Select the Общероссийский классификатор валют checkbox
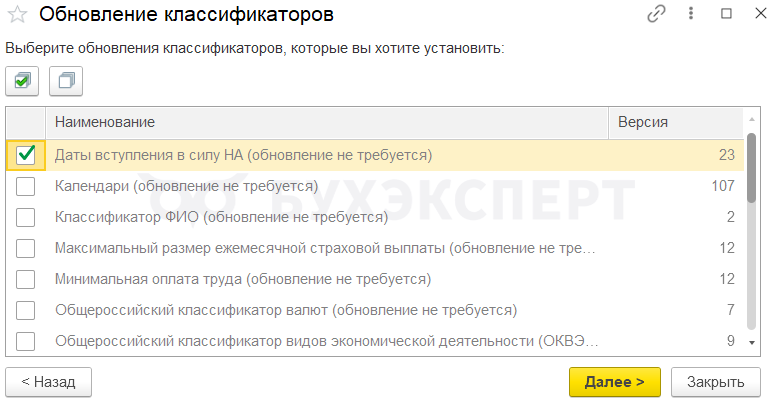This screenshot has width=772, height=402. pyautogui.click(x=26, y=310)
